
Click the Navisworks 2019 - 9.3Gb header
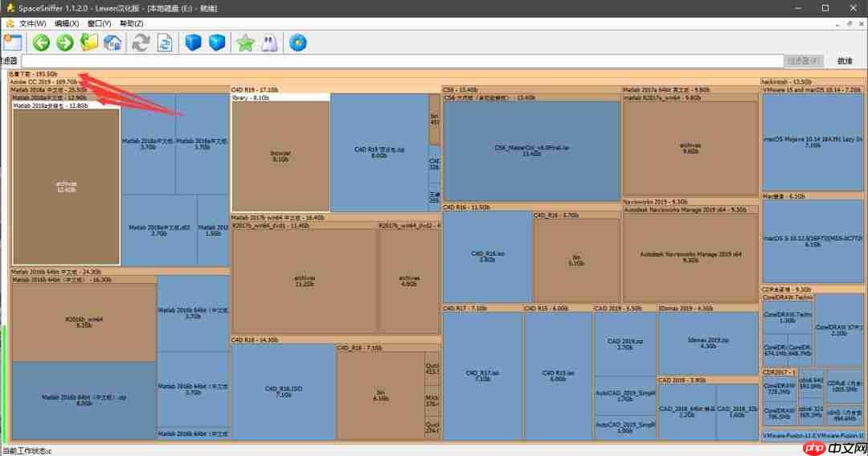[655, 202]
